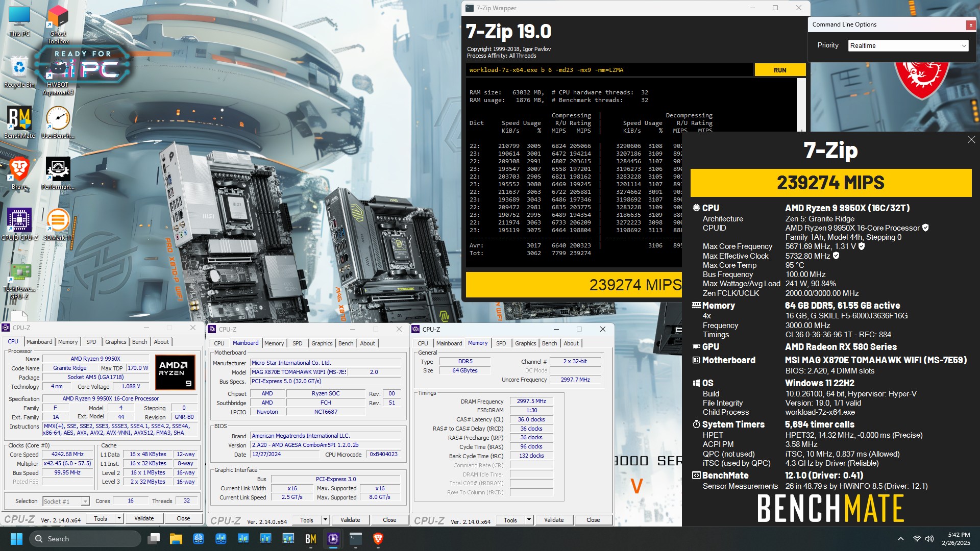
Task: Select CPU tab in right CPU-Z window
Action: (423, 343)
